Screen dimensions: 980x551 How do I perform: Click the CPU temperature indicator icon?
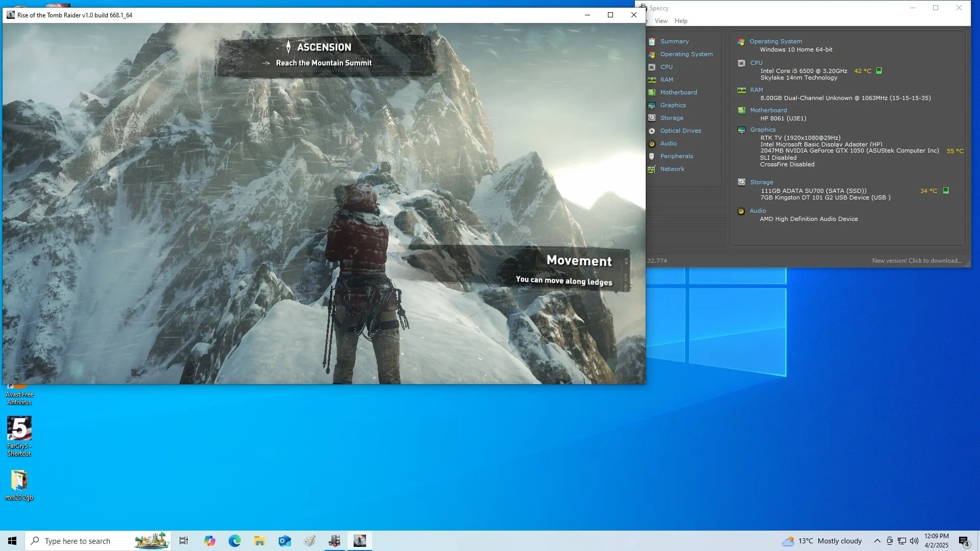pyautogui.click(x=879, y=71)
